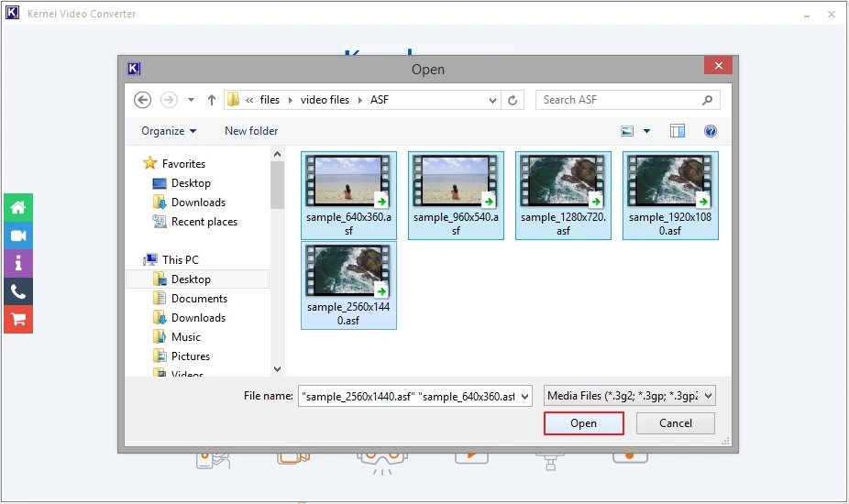This screenshot has width=849, height=504.
Task: Click navigation pane scroll up arrow
Action: pos(277,154)
